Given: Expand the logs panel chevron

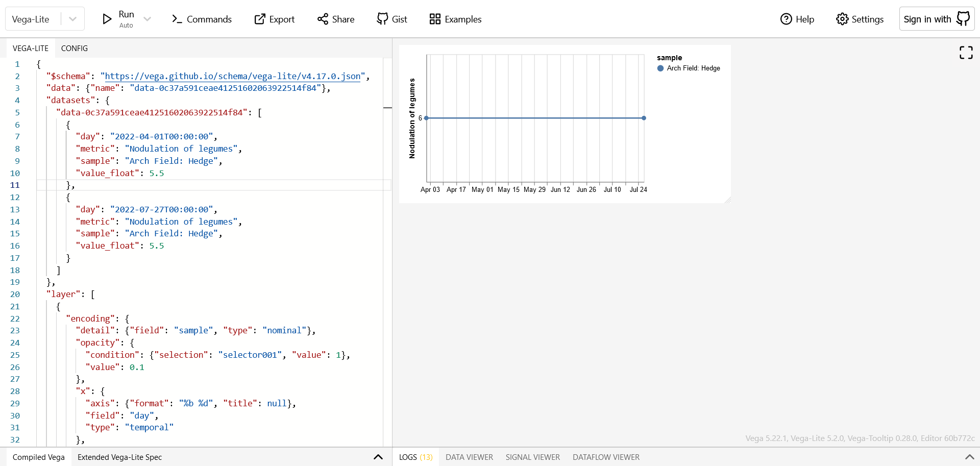Looking at the screenshot, I should pos(969,457).
